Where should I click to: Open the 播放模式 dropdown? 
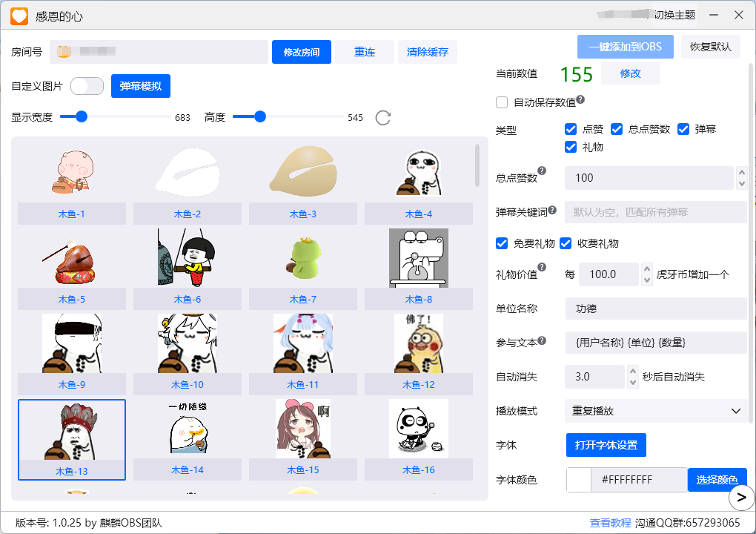[656, 411]
